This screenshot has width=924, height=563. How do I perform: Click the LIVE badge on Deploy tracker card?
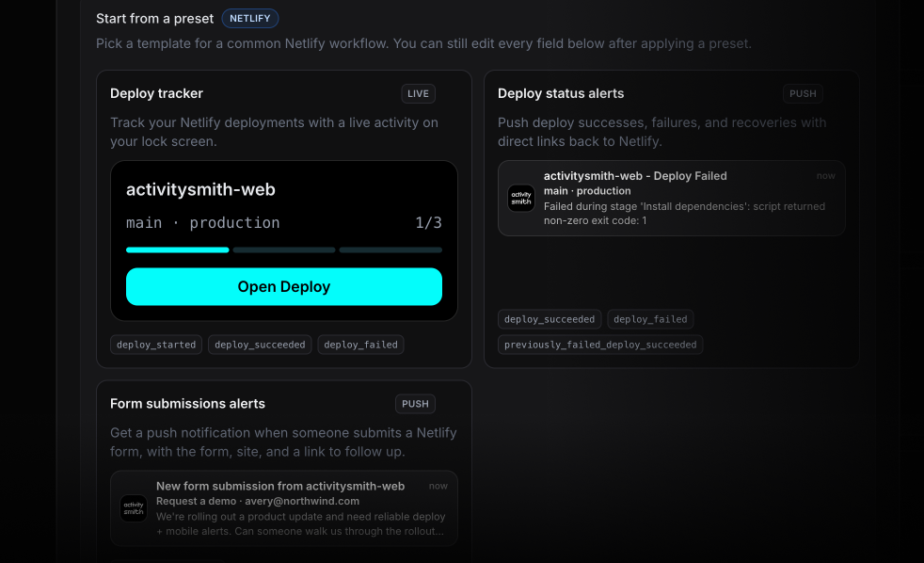(418, 93)
